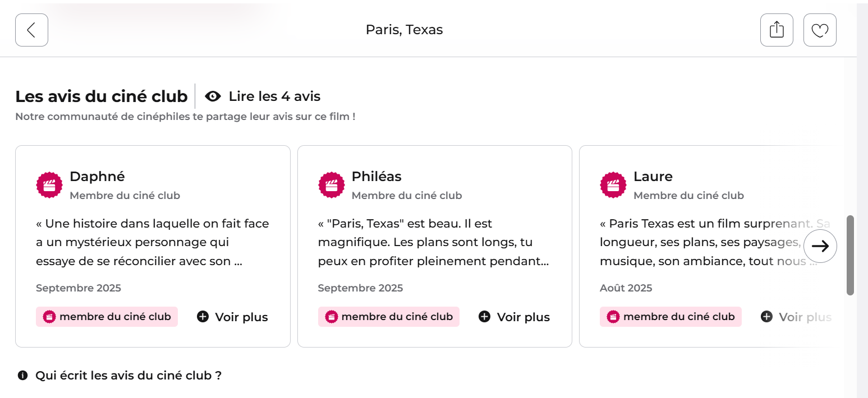Show next reviews with right arrow button

(820, 246)
